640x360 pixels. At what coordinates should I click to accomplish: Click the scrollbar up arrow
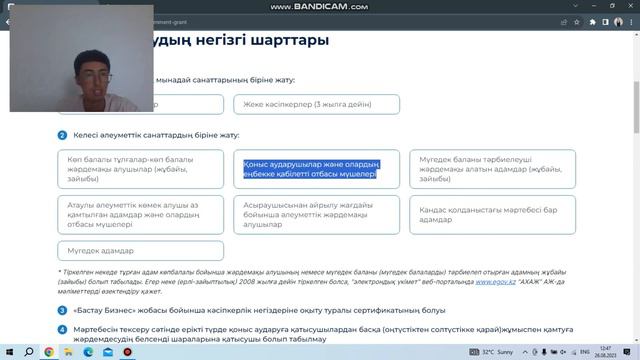[636, 36]
